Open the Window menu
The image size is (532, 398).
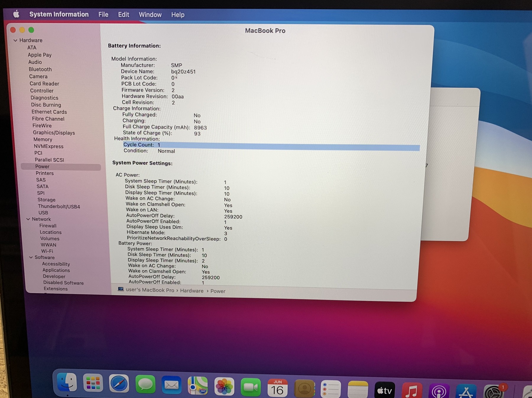(x=150, y=15)
